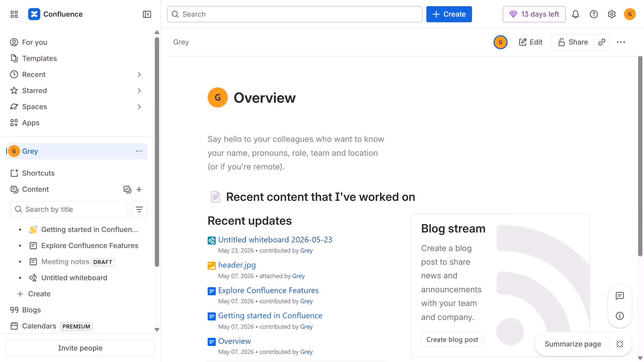Click the bulk select content icon

tap(127, 189)
